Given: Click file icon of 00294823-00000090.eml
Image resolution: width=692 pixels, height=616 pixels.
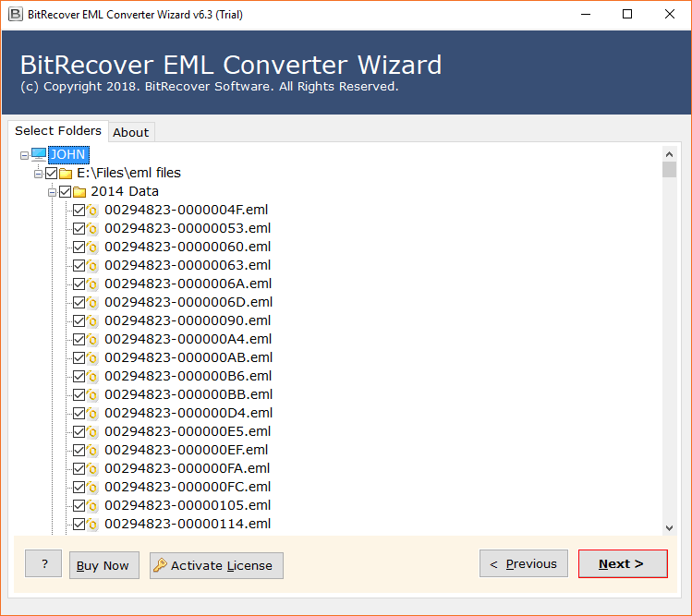Looking at the screenshot, I should (92, 321).
